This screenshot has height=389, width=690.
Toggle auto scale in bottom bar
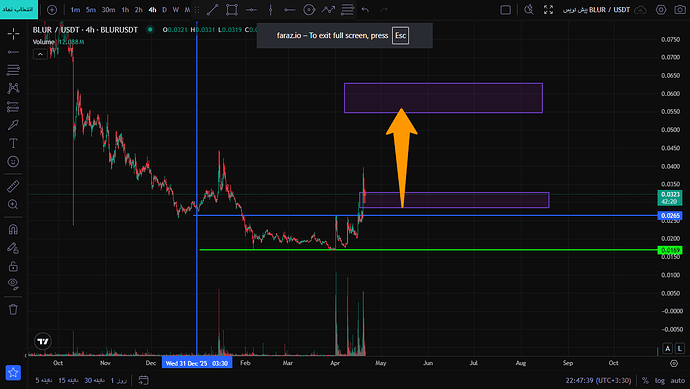(678, 381)
